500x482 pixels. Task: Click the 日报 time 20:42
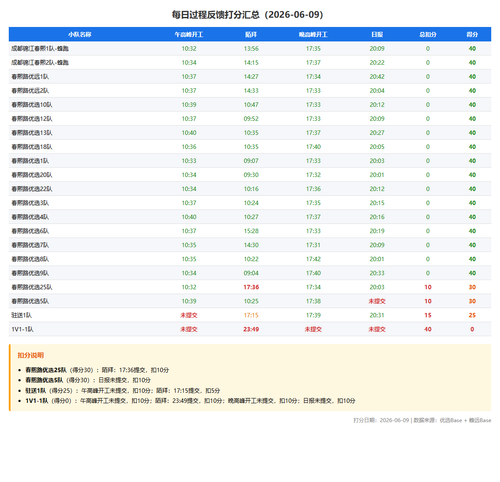(377, 77)
